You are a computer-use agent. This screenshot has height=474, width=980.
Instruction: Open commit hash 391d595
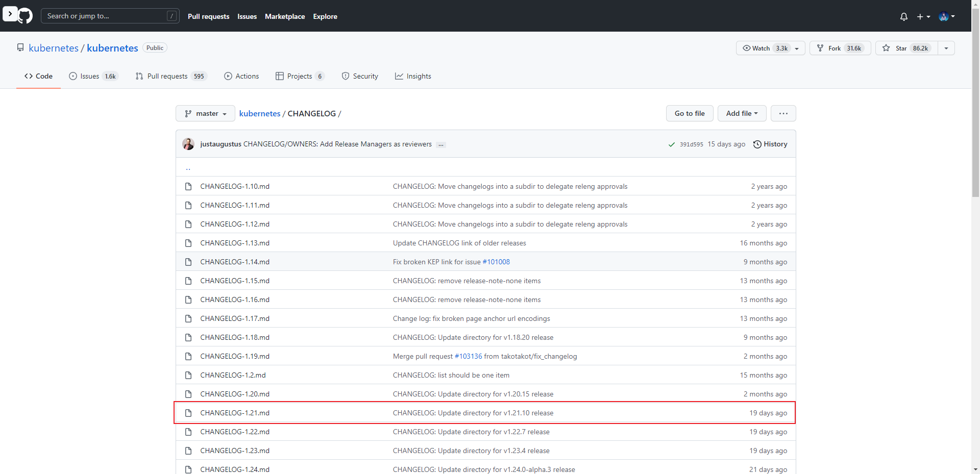tap(691, 144)
